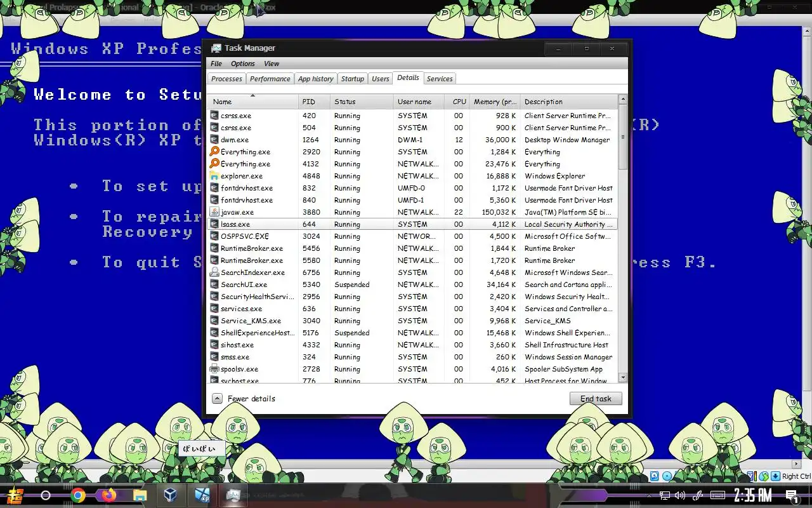The image size is (812, 508).
Task: Sort processes by the PID column
Action: pos(315,102)
